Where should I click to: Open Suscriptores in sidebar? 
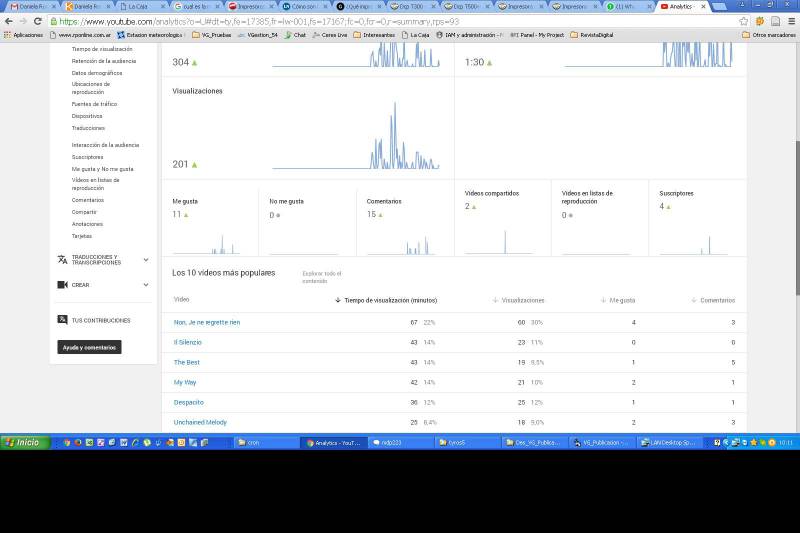click(87, 157)
